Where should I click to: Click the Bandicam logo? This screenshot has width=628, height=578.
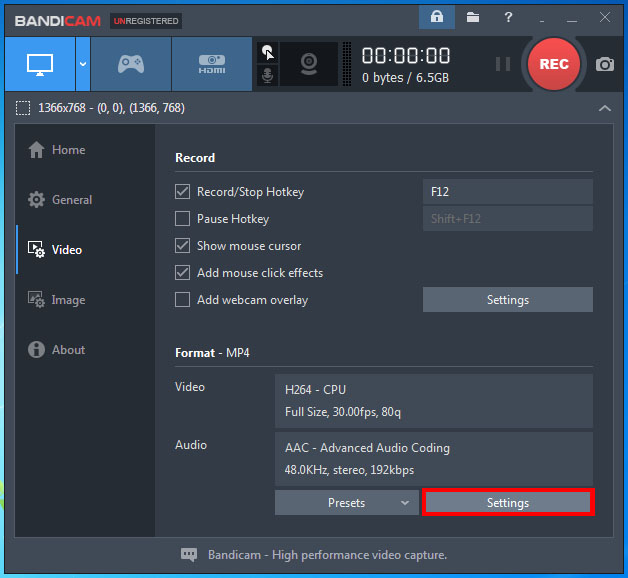pyautogui.click(x=57, y=21)
